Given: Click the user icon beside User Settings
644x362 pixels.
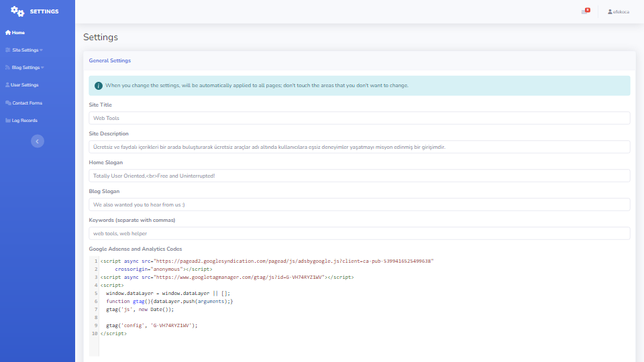Looking at the screenshot, I should coord(7,85).
